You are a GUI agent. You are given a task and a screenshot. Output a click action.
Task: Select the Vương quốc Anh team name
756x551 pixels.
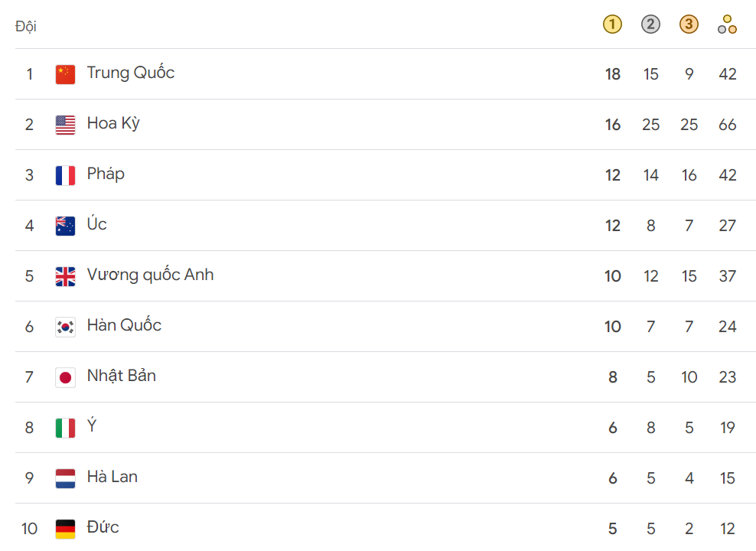[x=150, y=275]
